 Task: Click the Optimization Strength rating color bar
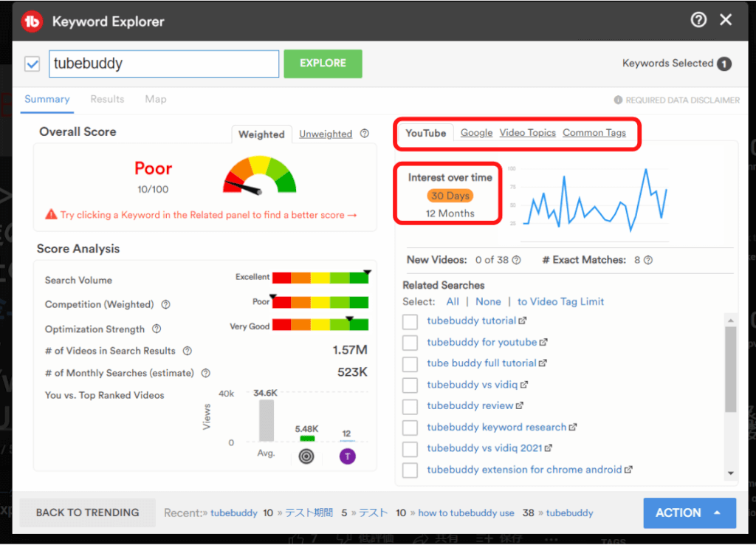point(320,325)
